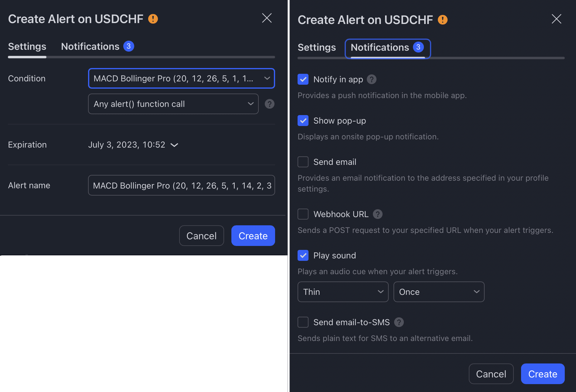Show help for Send email-to-SMS option
Image resolution: width=576 pixels, height=392 pixels.
click(399, 322)
